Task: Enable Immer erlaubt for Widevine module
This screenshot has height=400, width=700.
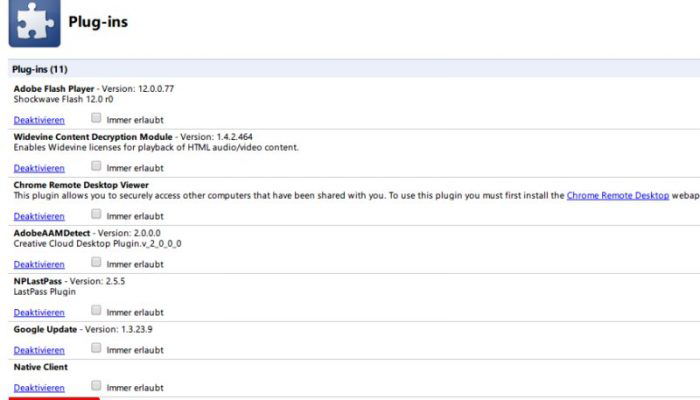Action: pyautogui.click(x=96, y=166)
